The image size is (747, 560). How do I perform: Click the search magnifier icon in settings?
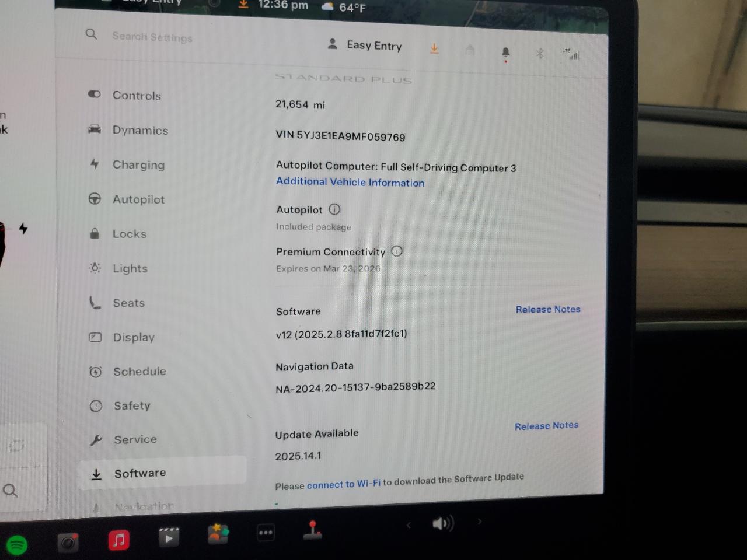pyautogui.click(x=91, y=34)
